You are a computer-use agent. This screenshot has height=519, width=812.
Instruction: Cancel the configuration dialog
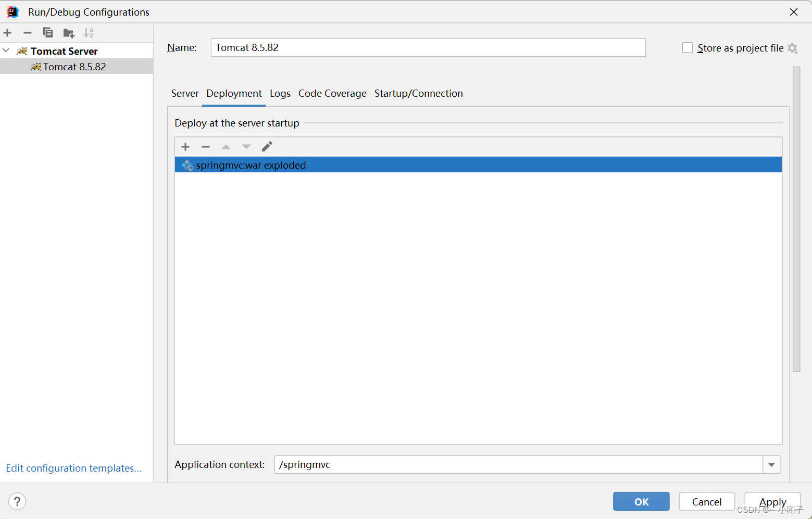tap(707, 502)
